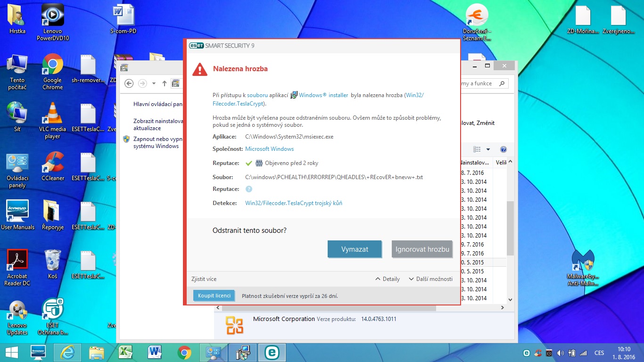
Task: Click Lenovo icon in taskbar
Action: pyautogui.click(x=38, y=352)
